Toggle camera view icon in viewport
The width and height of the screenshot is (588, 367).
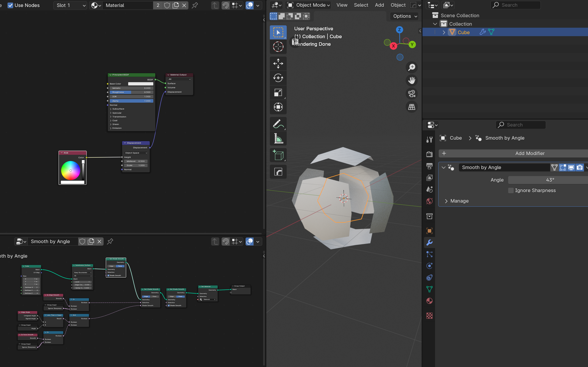pyautogui.click(x=412, y=94)
